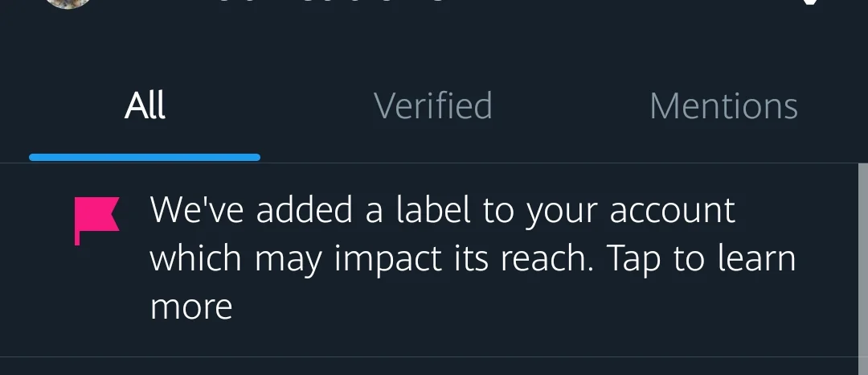Click the word "more" in the notification
Viewport: 868px width, 375px height.
(x=191, y=307)
